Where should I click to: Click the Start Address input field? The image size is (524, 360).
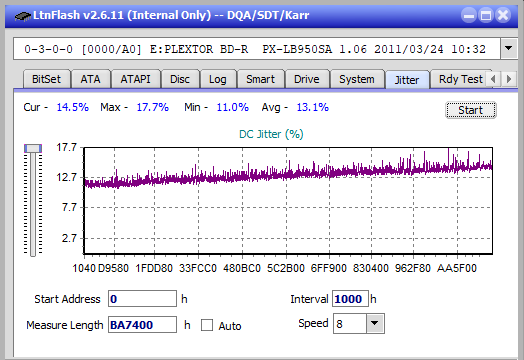pyautogui.click(x=142, y=298)
